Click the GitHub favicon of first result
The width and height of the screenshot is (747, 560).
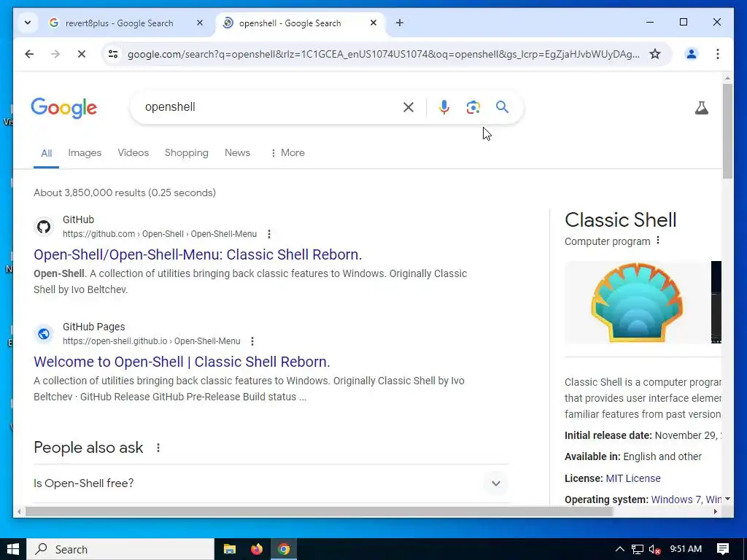click(44, 227)
